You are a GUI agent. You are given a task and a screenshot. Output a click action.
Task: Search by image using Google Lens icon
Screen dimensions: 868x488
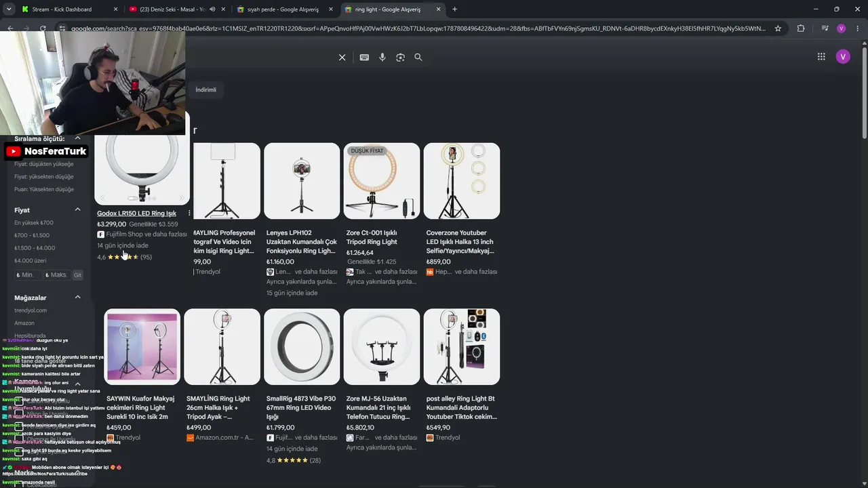coord(400,58)
